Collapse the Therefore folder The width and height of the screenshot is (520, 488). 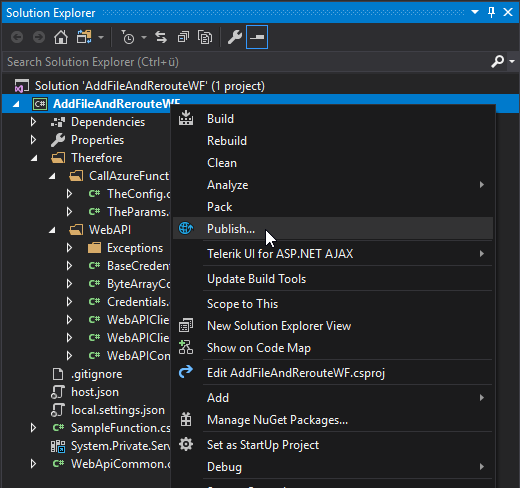coord(34,158)
